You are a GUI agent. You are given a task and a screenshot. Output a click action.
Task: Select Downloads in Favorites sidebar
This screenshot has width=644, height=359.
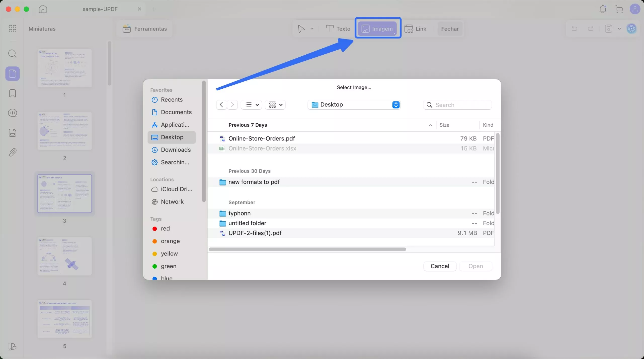(x=176, y=150)
